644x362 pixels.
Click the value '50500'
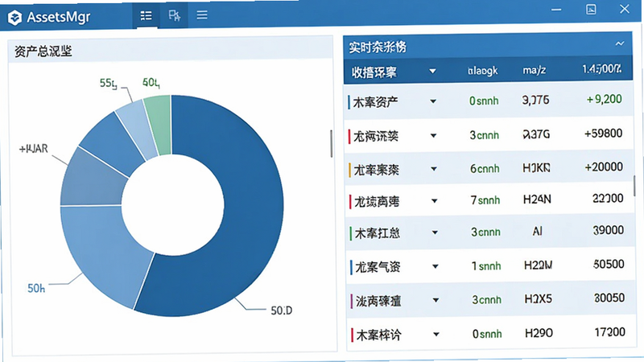tap(609, 264)
